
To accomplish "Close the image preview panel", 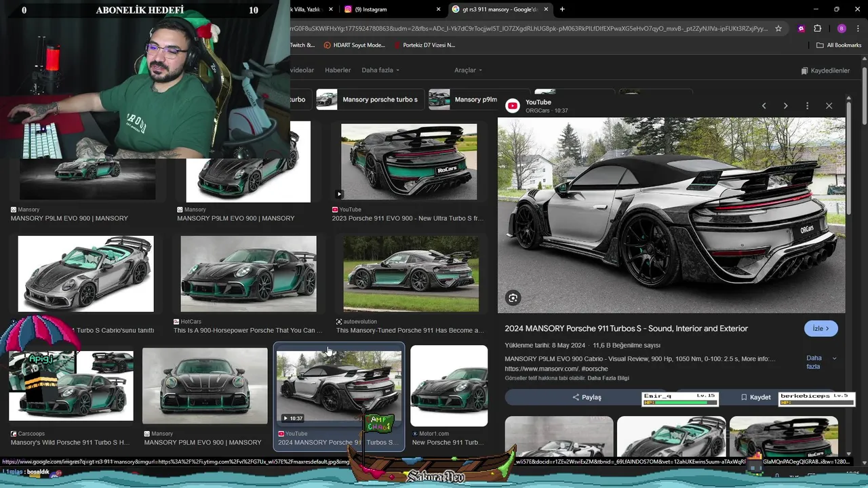I will tap(829, 106).
